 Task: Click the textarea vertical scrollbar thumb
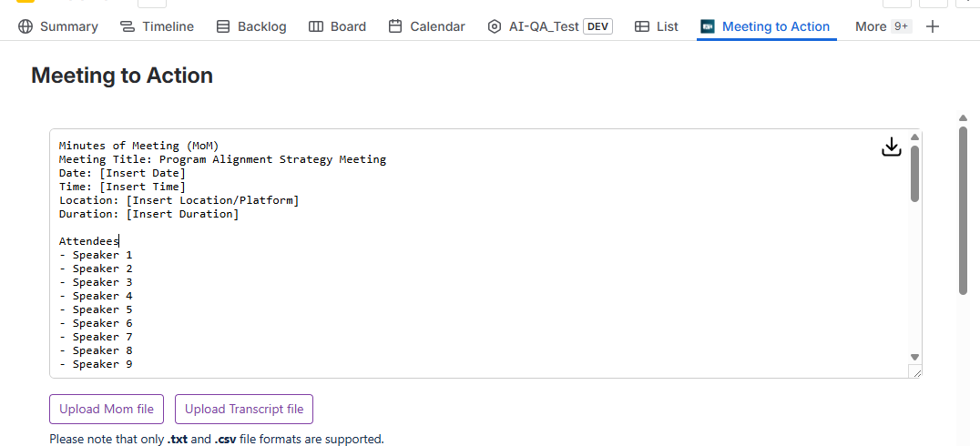914,173
